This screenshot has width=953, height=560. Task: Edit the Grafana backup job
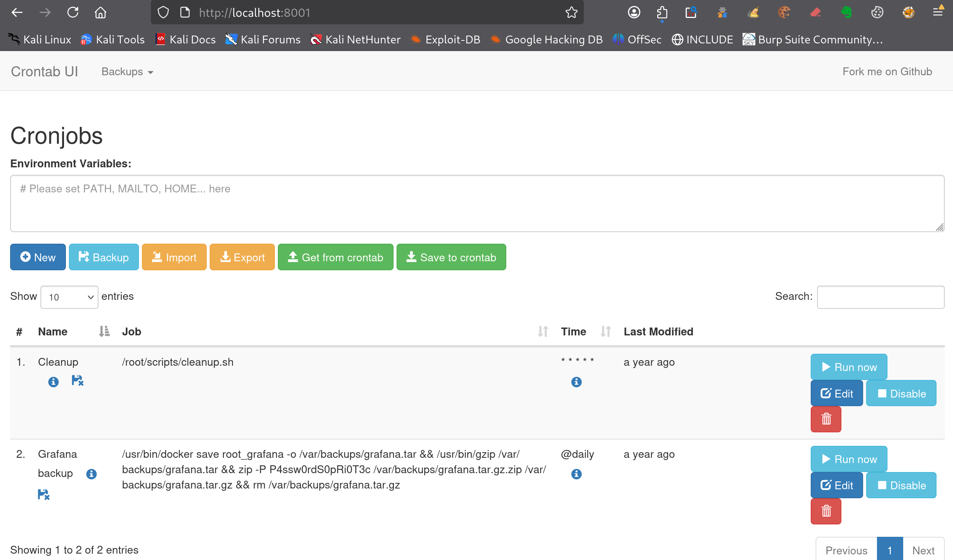coord(837,485)
